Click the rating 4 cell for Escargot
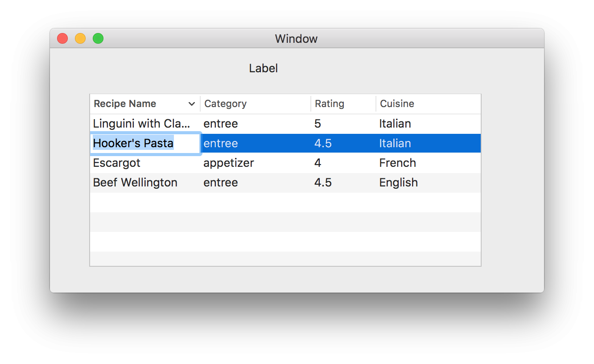The width and height of the screenshot is (594, 364). pos(318,163)
